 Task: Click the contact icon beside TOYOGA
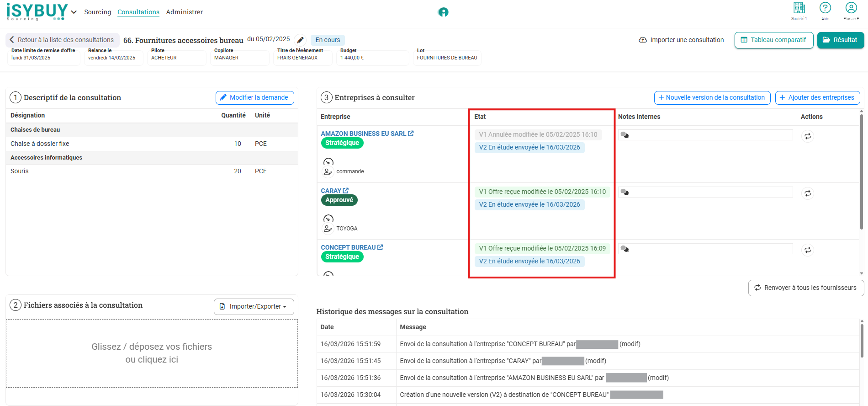pyautogui.click(x=328, y=229)
